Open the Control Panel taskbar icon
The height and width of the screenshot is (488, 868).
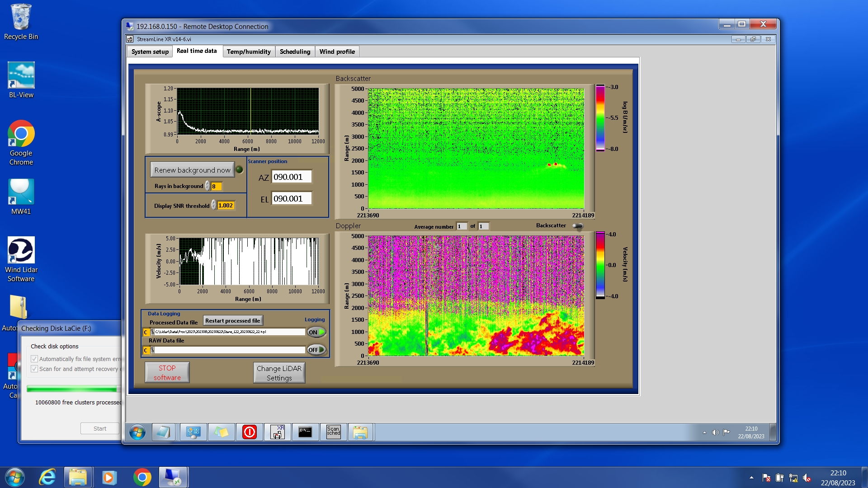pos(193,432)
